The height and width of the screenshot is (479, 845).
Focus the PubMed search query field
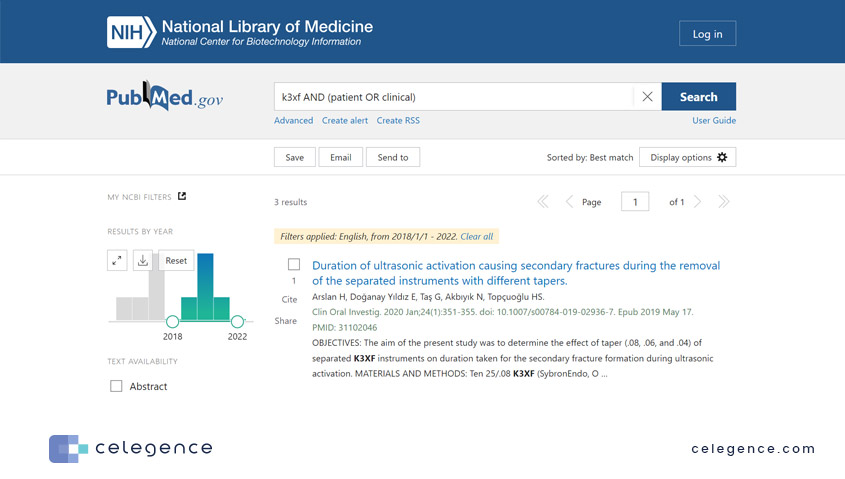454,96
